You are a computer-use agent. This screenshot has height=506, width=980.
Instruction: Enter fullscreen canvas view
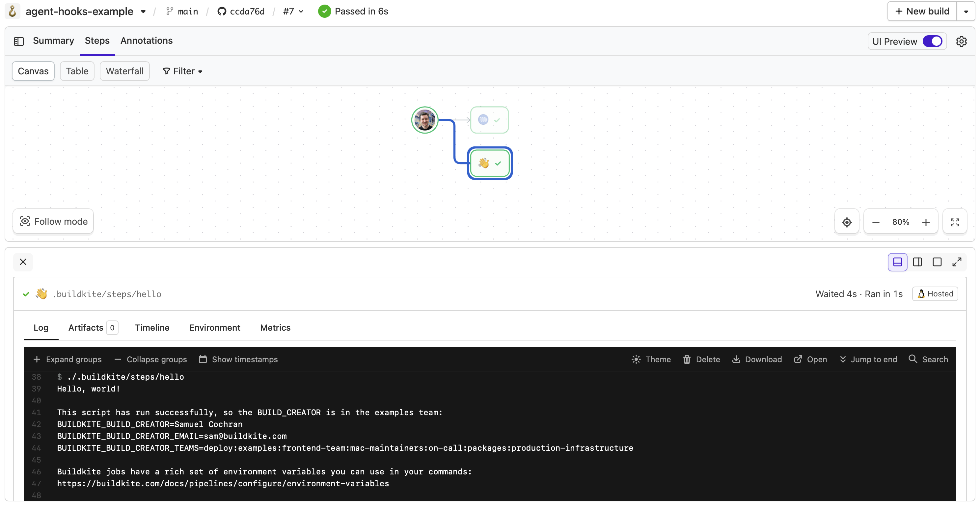click(x=955, y=222)
